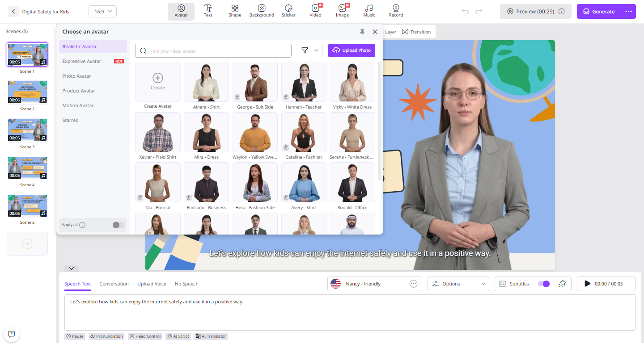The width and height of the screenshot is (644, 344).
Task: Play the 00:00 / 00:05 speech audio
Action: click(587, 284)
